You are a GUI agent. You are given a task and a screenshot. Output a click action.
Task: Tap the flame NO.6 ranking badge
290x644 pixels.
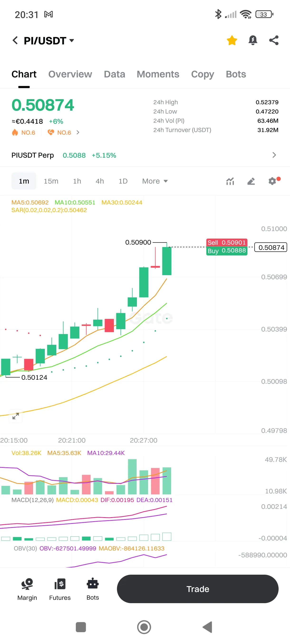tap(24, 133)
